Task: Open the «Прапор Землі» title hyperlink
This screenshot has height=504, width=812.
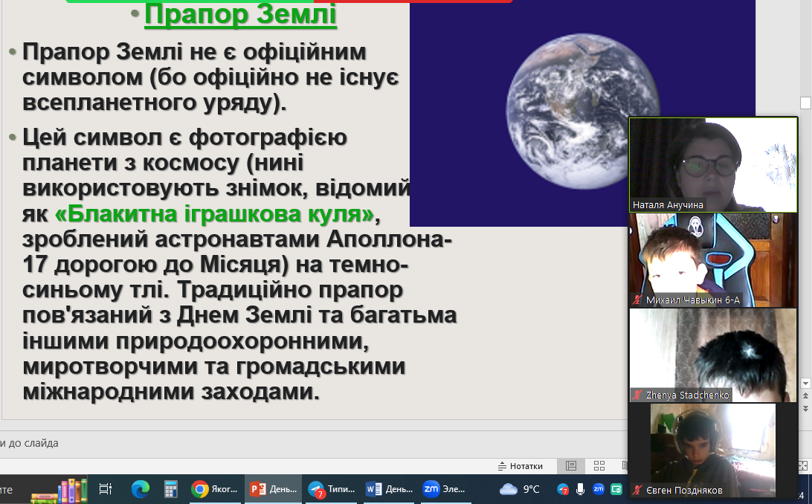Action: (x=240, y=14)
